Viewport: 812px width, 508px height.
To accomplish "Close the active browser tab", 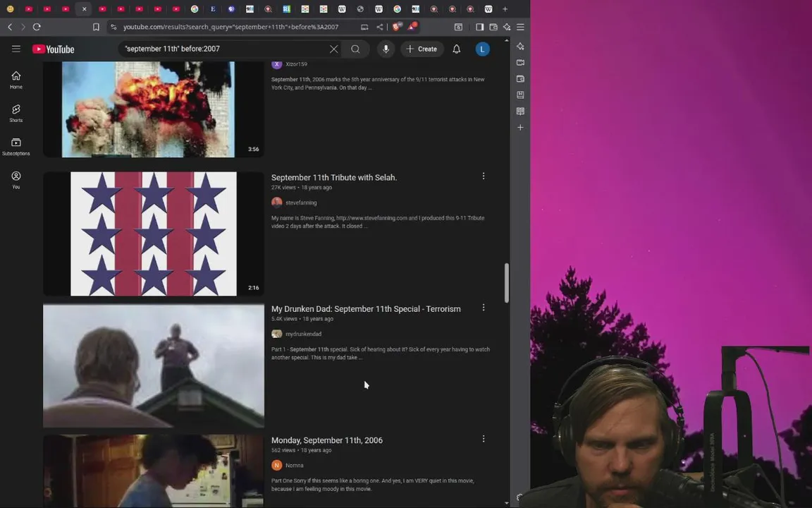I will [x=85, y=8].
